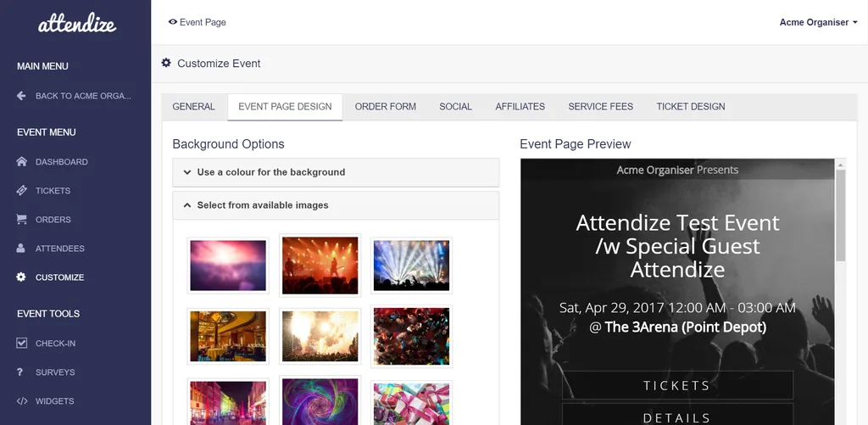Click the Acme Organiser Presents header text
868x425 pixels.
pyautogui.click(x=677, y=171)
